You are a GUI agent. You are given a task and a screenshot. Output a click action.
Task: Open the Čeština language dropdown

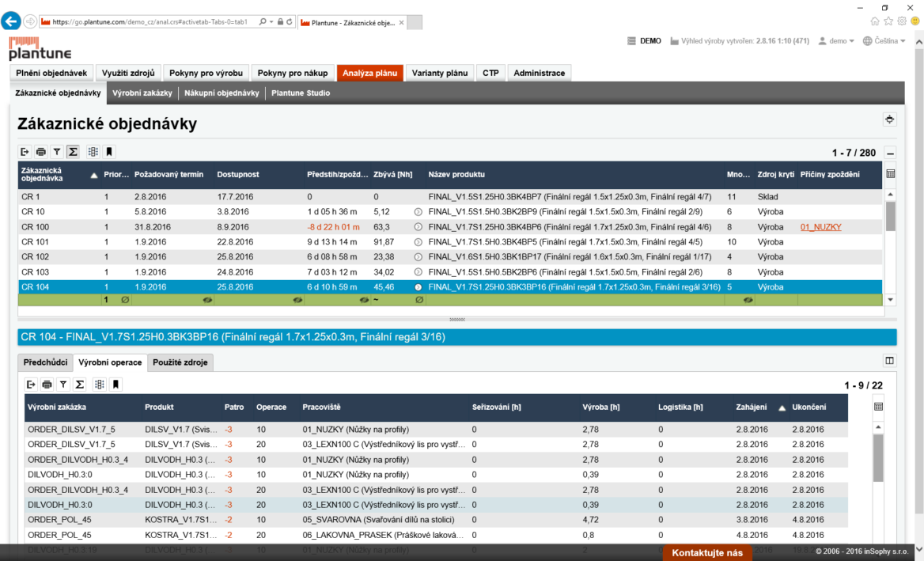[x=884, y=41]
